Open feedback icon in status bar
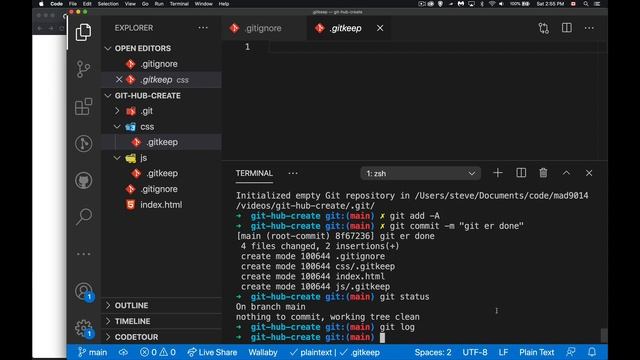The image size is (640, 360). click(571, 352)
